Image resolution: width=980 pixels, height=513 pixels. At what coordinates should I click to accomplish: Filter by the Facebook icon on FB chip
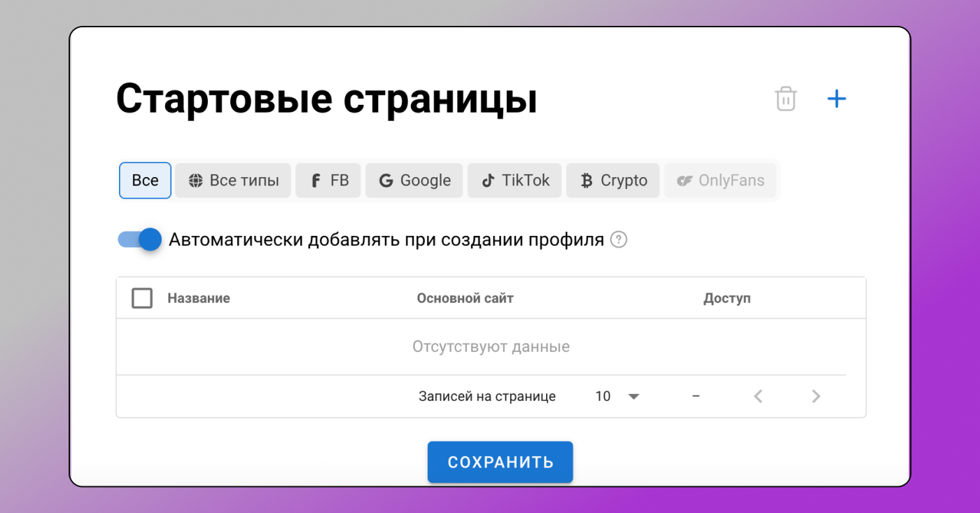[x=316, y=180]
